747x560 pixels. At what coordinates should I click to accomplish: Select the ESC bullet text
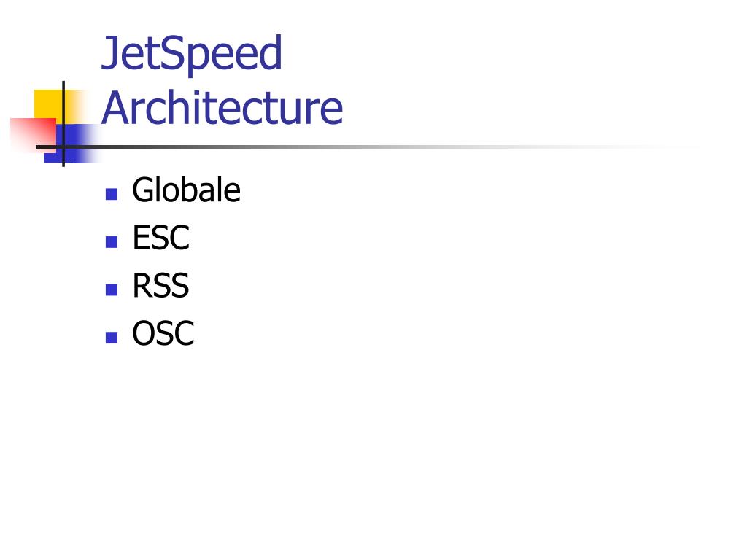tap(161, 238)
